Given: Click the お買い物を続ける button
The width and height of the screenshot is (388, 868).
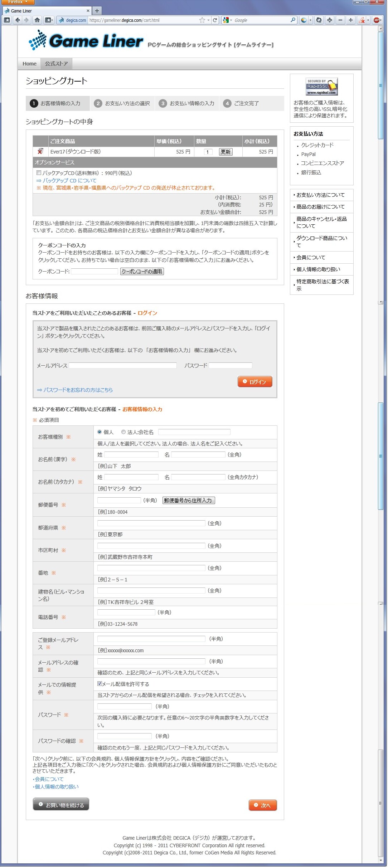Looking at the screenshot, I should [x=61, y=804].
